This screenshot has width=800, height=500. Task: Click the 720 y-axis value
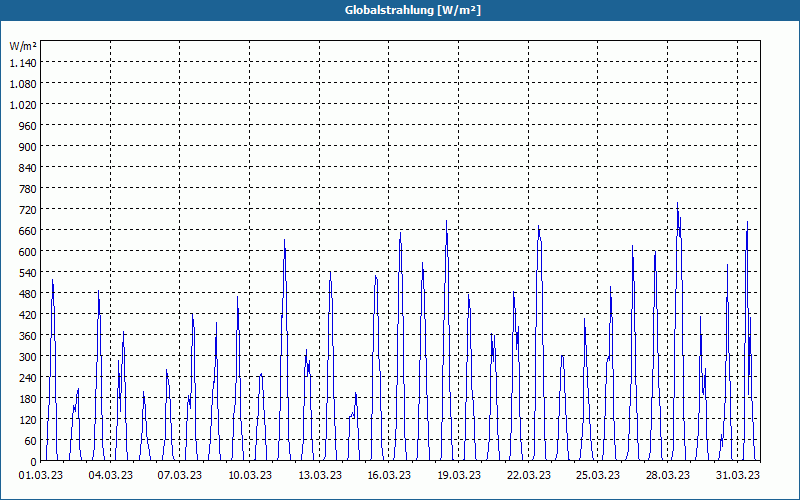coord(27,210)
